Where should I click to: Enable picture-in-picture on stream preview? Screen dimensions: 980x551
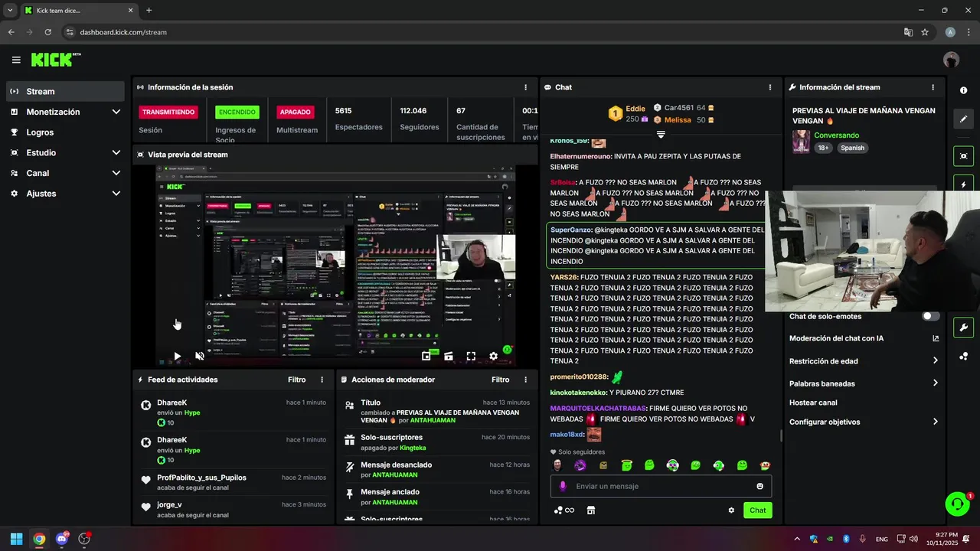pos(426,356)
